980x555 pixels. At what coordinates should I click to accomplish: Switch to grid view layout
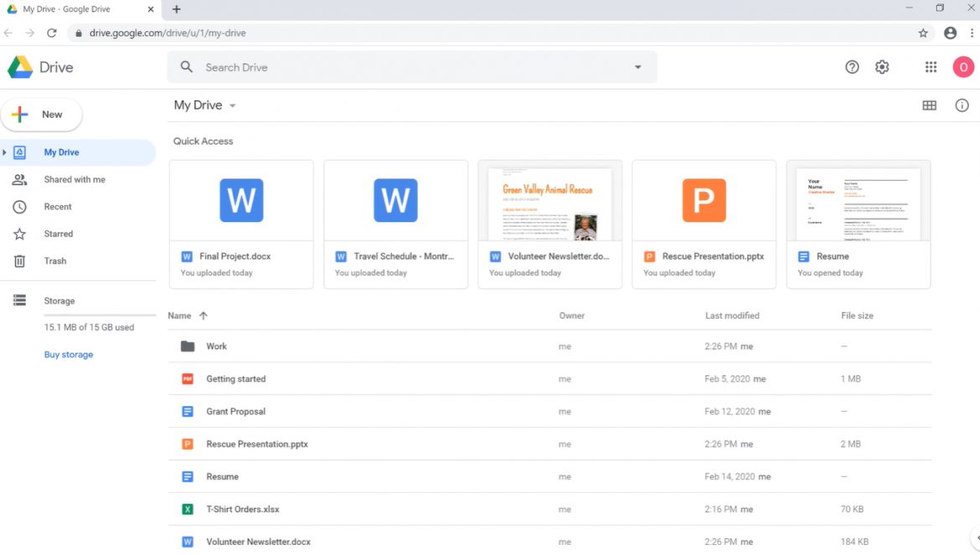(930, 105)
